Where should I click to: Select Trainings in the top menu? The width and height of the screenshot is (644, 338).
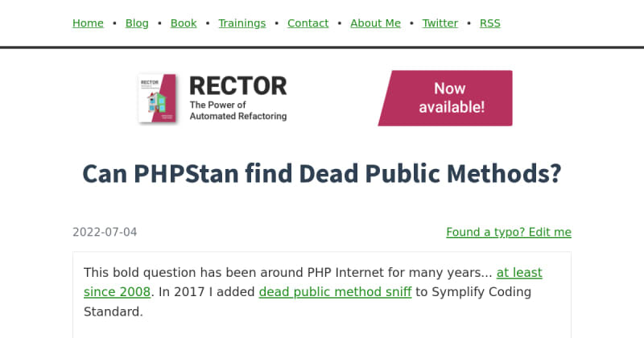click(x=242, y=23)
